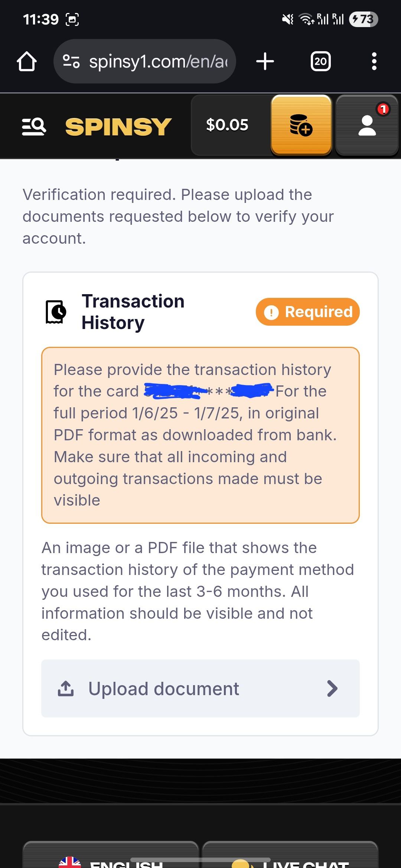
Task: Open the browser three-dot menu
Action: pos(374,61)
